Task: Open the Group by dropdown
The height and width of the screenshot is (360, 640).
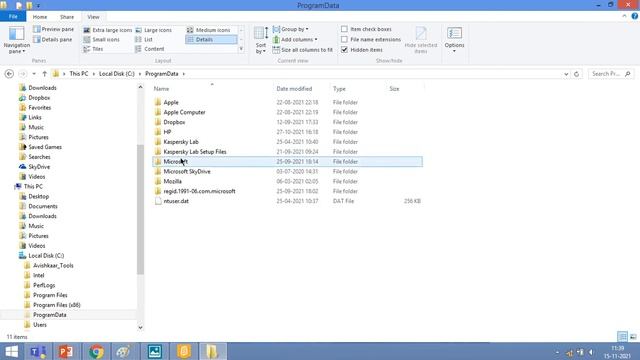Action: (291, 29)
